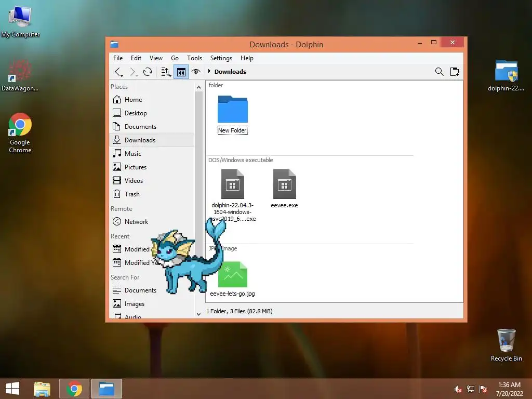Open the Edit menu
The height and width of the screenshot is (399, 532).
click(x=136, y=58)
